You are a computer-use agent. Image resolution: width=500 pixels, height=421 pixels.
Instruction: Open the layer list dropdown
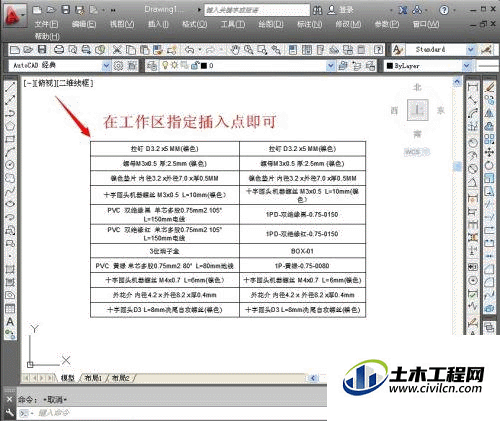pos(330,66)
